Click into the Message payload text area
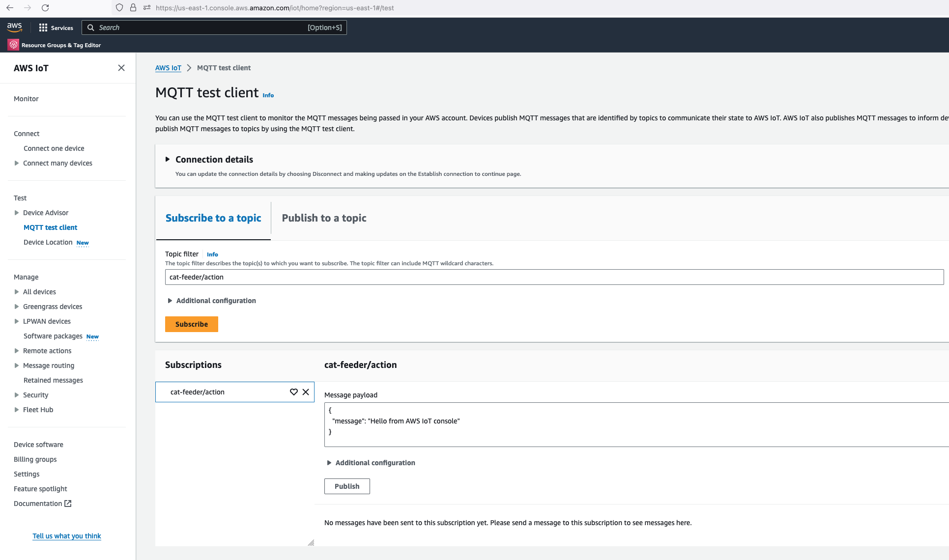 pyautogui.click(x=636, y=425)
